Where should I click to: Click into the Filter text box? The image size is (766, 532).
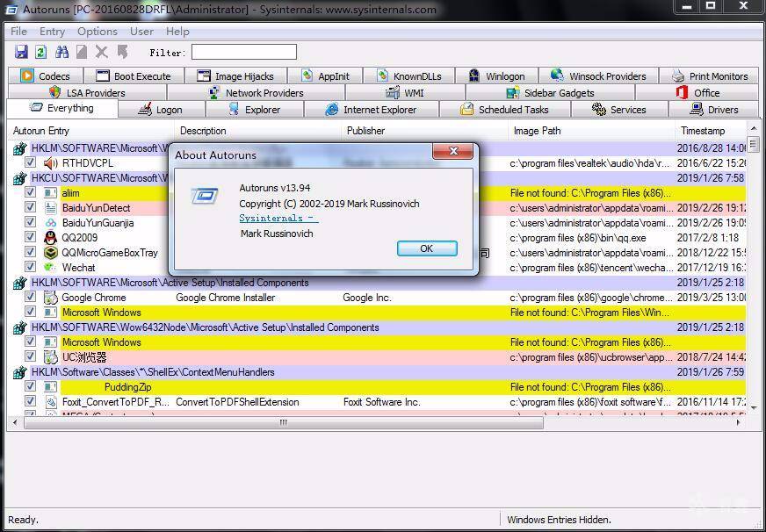pos(244,52)
